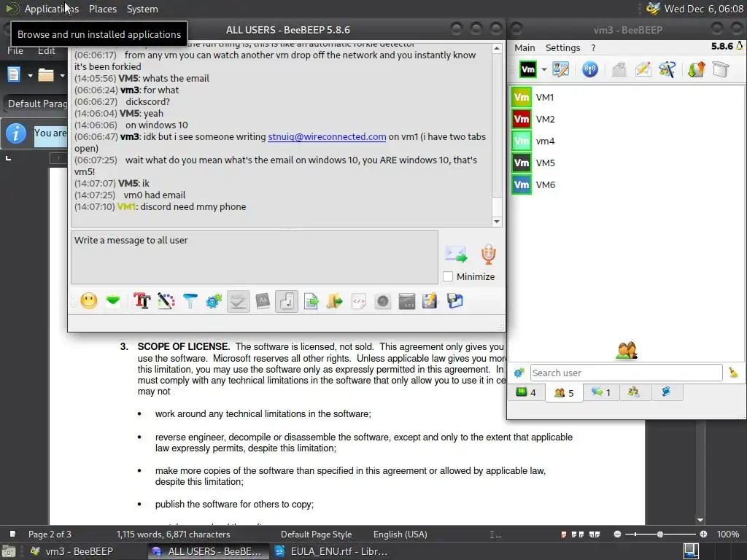Click the Write a message input box
The width and height of the screenshot is (747, 560).
(255, 257)
